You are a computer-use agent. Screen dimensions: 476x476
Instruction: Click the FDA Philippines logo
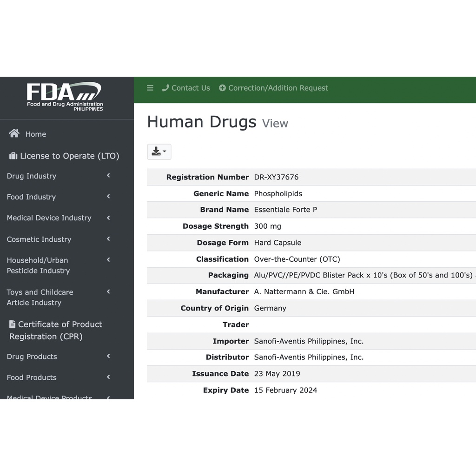pos(65,96)
